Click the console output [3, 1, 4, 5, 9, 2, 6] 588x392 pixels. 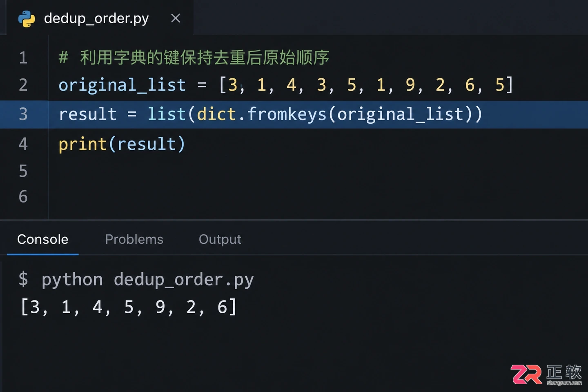click(128, 307)
